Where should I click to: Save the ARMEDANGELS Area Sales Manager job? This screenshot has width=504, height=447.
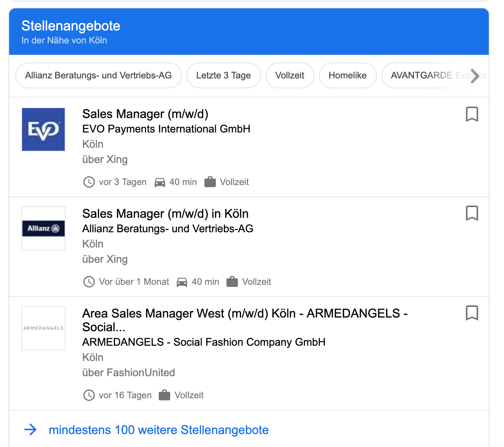472,313
